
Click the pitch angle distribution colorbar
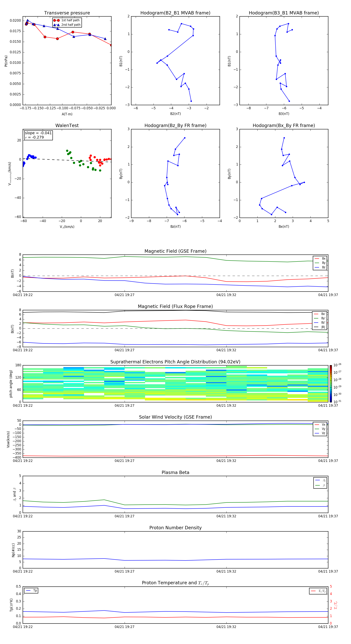tap(331, 384)
